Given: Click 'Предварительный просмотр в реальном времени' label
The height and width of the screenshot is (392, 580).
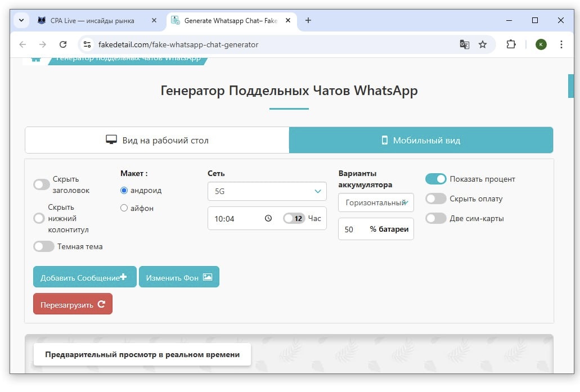Looking at the screenshot, I should coord(142,354).
